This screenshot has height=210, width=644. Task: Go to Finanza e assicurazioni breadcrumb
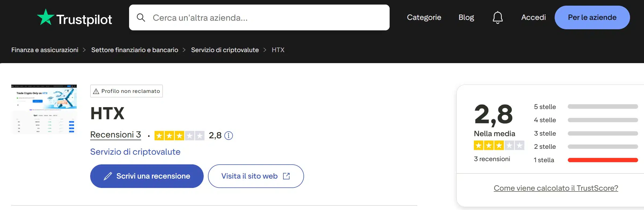coord(45,50)
